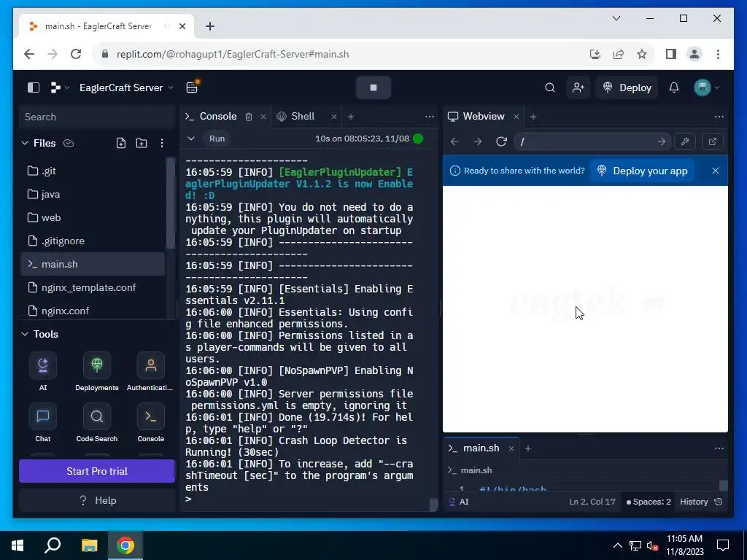Add a new tab beside Webview
The width and height of the screenshot is (747, 560).
pyautogui.click(x=533, y=117)
